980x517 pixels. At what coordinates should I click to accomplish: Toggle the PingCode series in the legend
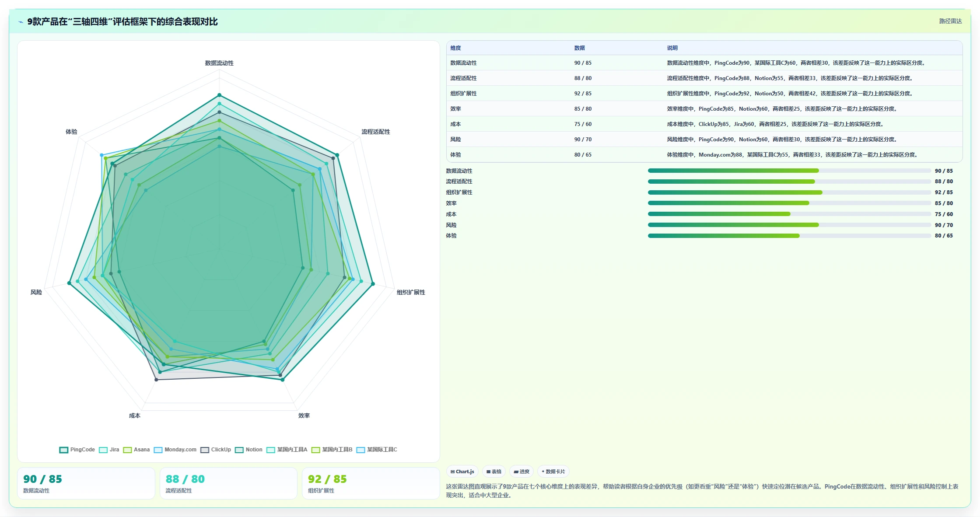tap(77, 450)
